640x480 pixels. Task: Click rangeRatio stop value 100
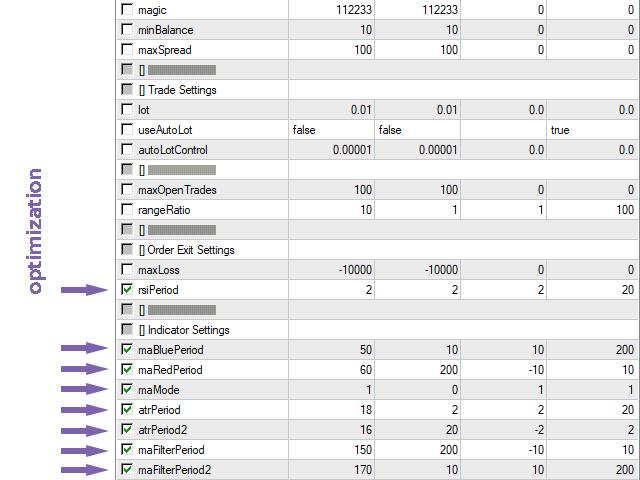coord(593,209)
